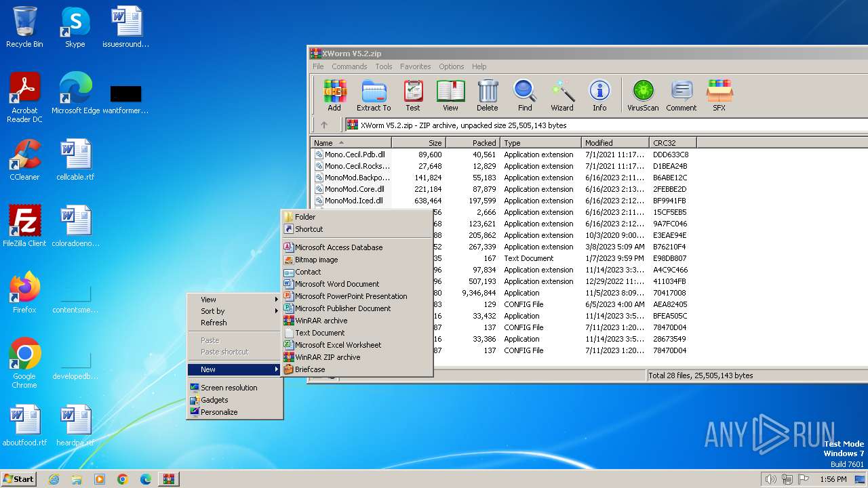868x488 pixels.
Task: Open Firefox desktop shortcut
Action: click(x=24, y=293)
